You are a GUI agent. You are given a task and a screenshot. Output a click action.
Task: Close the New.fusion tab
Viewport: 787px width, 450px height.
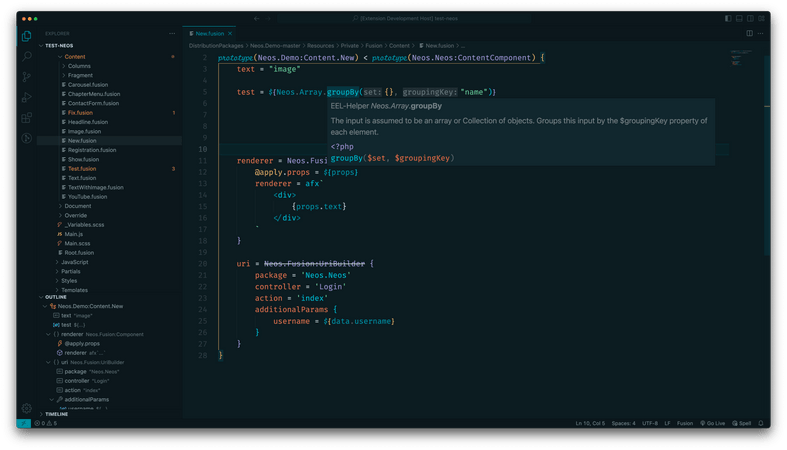[230, 33]
